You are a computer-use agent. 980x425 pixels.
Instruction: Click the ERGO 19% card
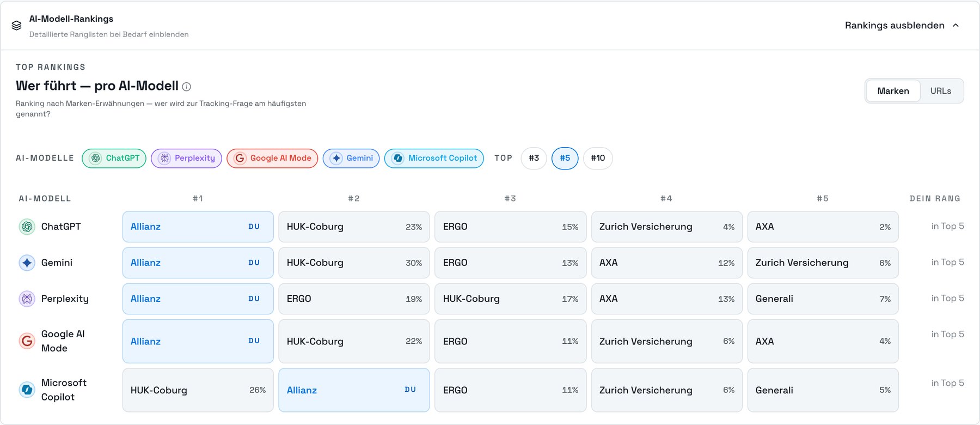click(354, 299)
